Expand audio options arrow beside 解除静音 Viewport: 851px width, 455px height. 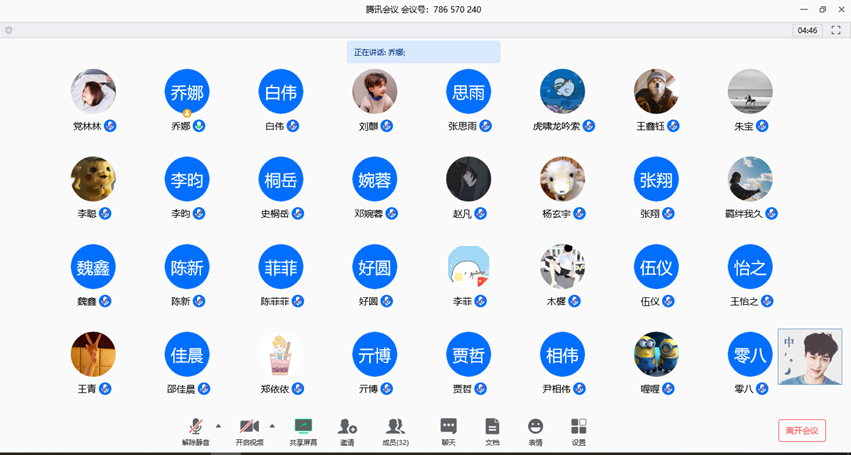pos(219,426)
